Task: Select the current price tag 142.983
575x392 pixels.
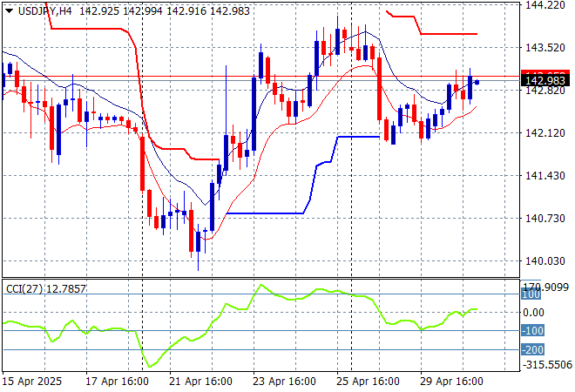Action: tap(545, 80)
